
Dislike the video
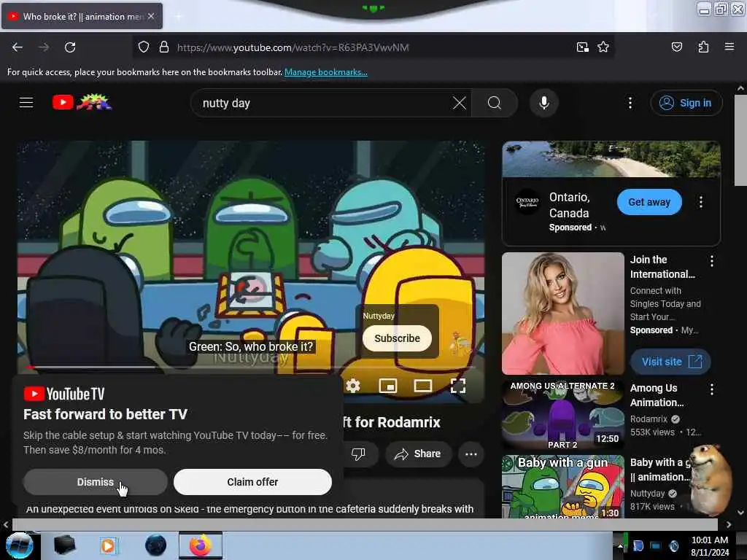pos(358,454)
